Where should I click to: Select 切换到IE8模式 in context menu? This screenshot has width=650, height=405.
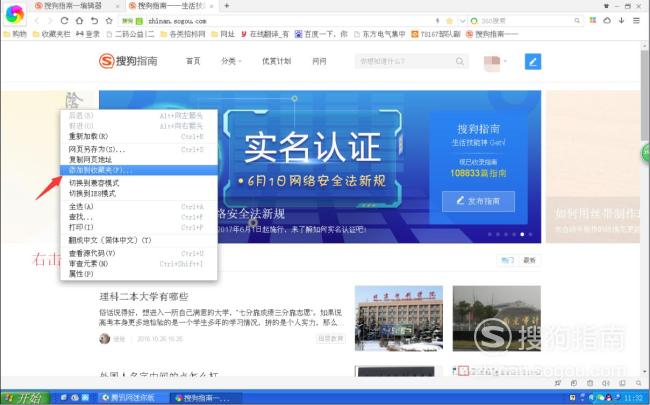138,194
